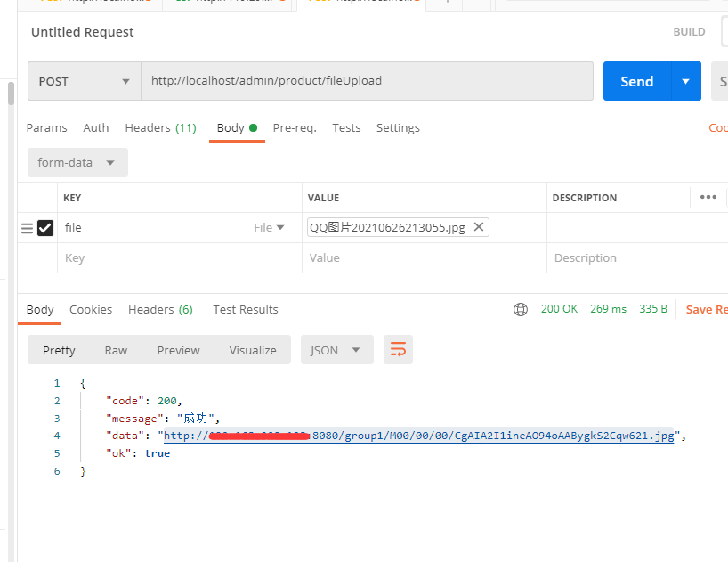Edit the request URL field
Viewport: 728px width, 562px height.
point(367,81)
